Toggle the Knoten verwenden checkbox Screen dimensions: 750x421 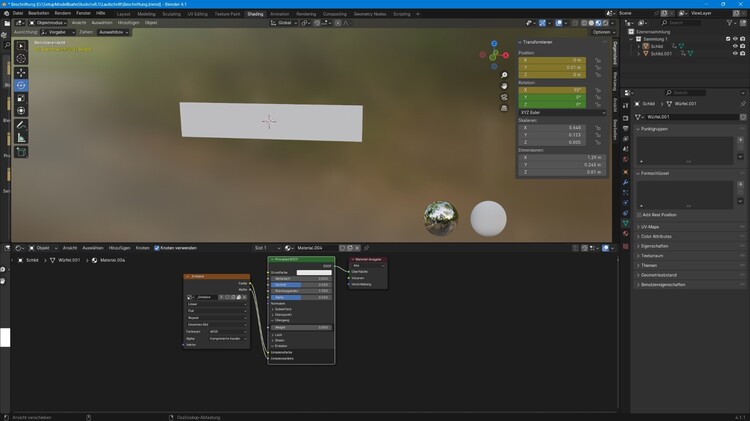157,247
